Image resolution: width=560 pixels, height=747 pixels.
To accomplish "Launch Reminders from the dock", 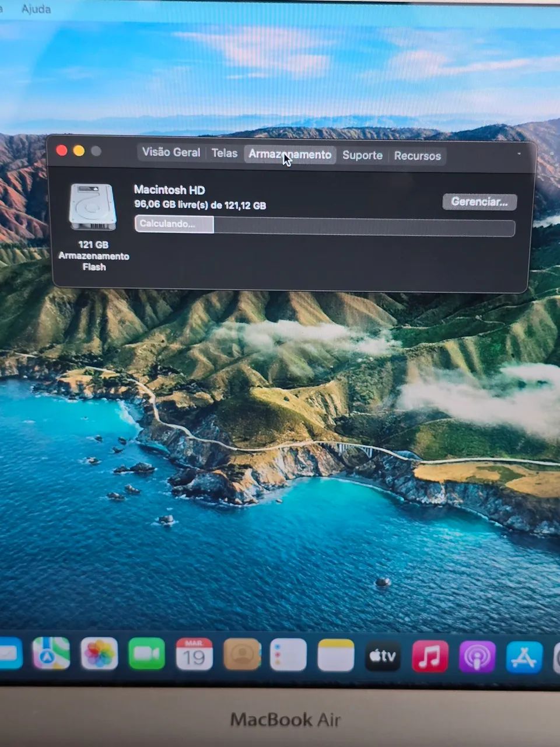I will pos(288,655).
